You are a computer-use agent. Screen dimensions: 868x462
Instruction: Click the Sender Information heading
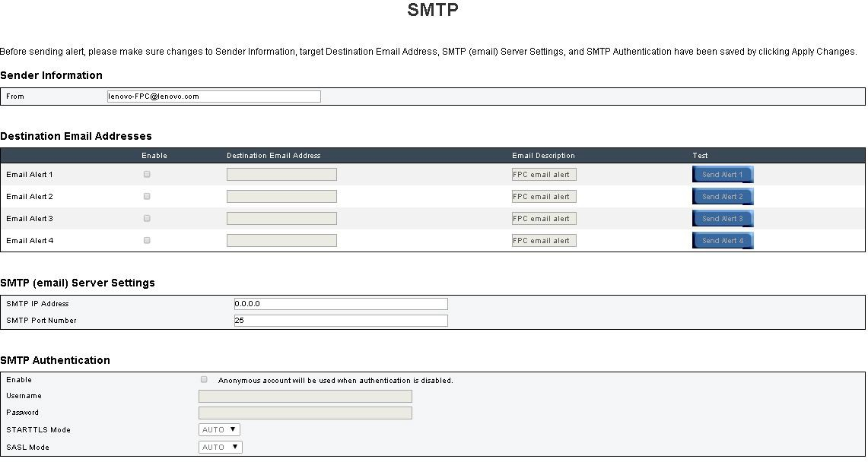(51, 75)
